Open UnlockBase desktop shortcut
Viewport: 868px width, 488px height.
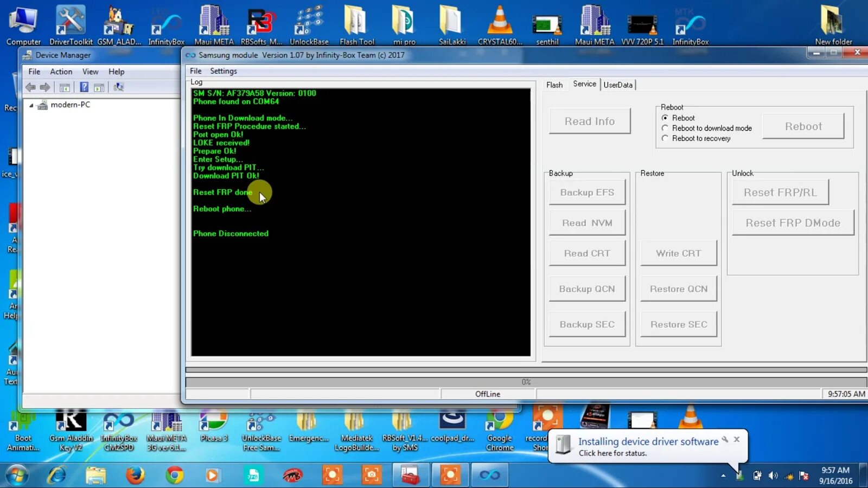[x=309, y=26]
